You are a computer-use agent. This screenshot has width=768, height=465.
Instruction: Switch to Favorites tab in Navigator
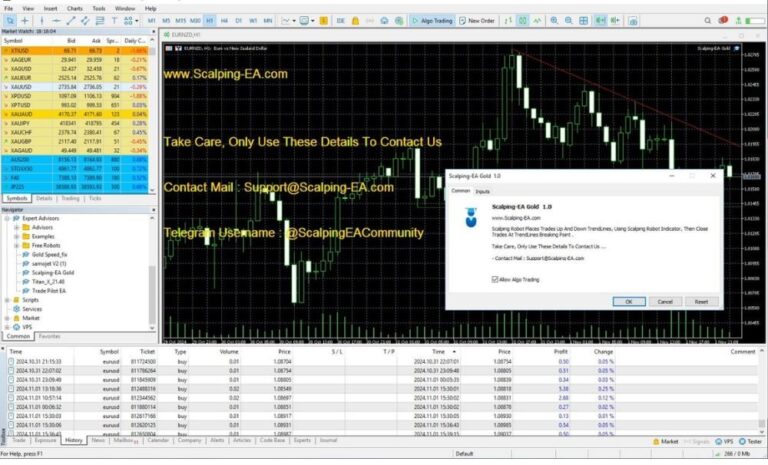(x=49, y=337)
